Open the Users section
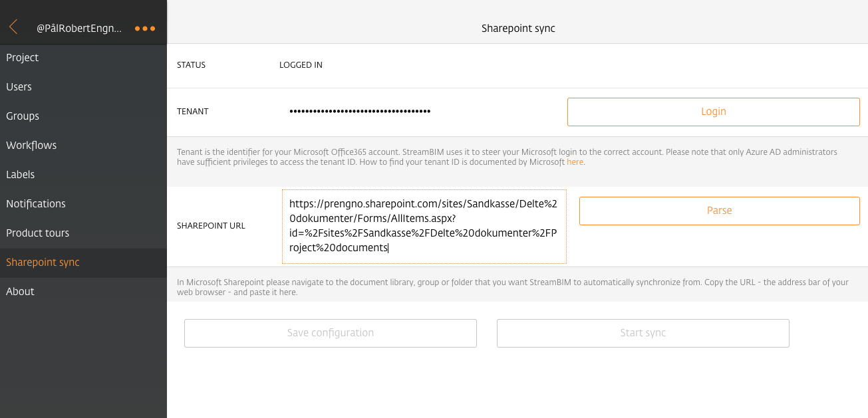 coord(83,87)
